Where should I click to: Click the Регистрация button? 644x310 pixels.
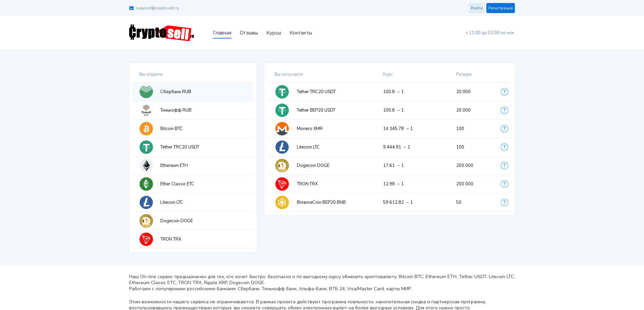500,8
